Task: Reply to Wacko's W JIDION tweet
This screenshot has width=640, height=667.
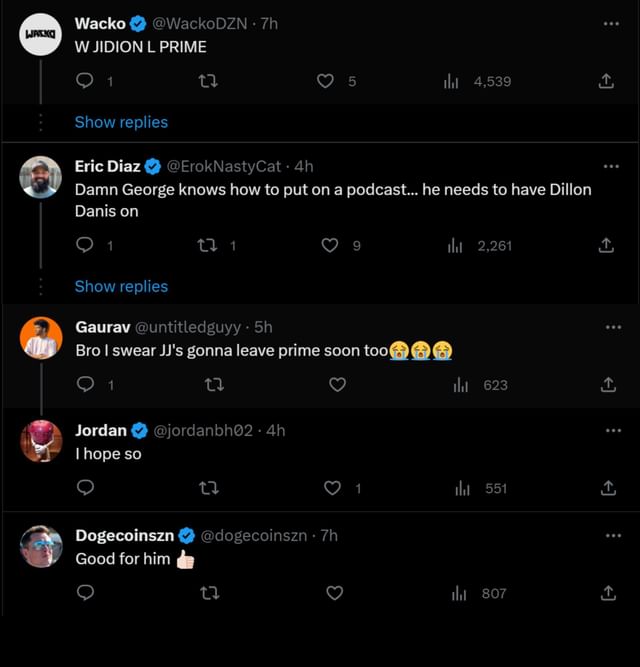Action: 85,82
